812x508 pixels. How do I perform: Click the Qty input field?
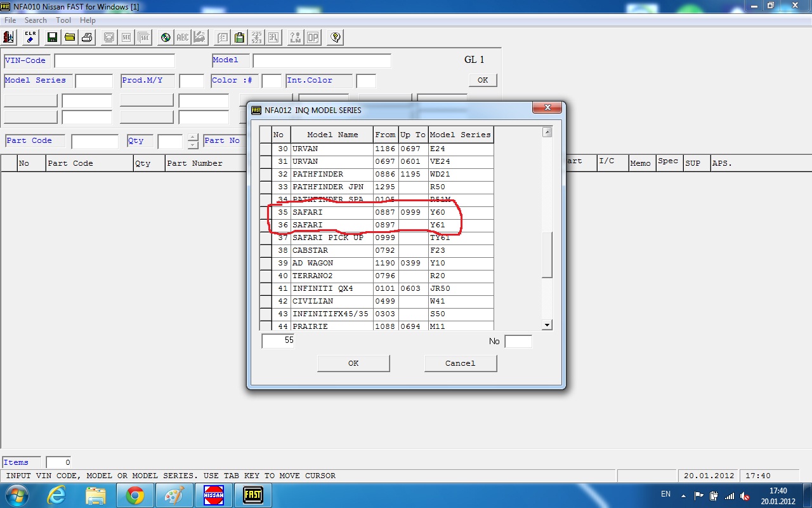[170, 142]
